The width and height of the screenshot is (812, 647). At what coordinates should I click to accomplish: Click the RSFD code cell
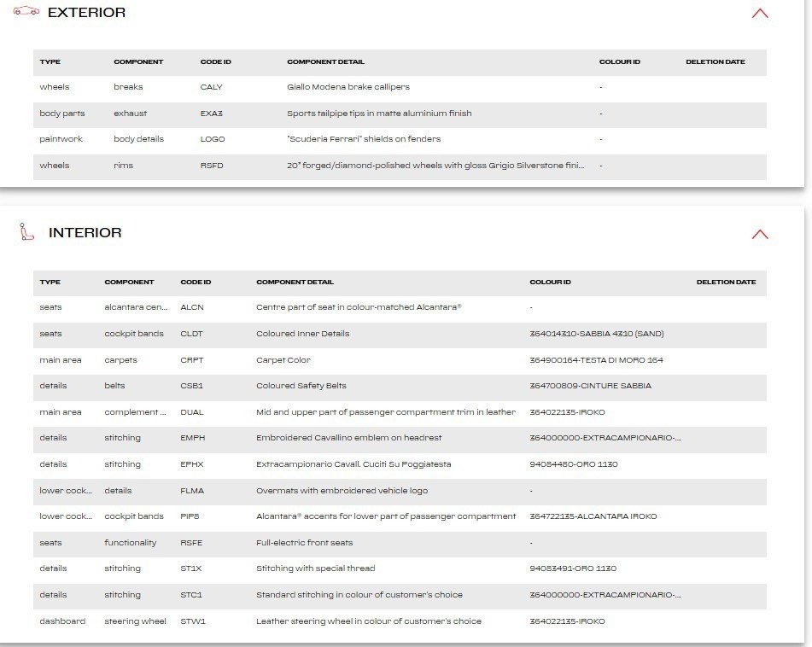[212, 166]
